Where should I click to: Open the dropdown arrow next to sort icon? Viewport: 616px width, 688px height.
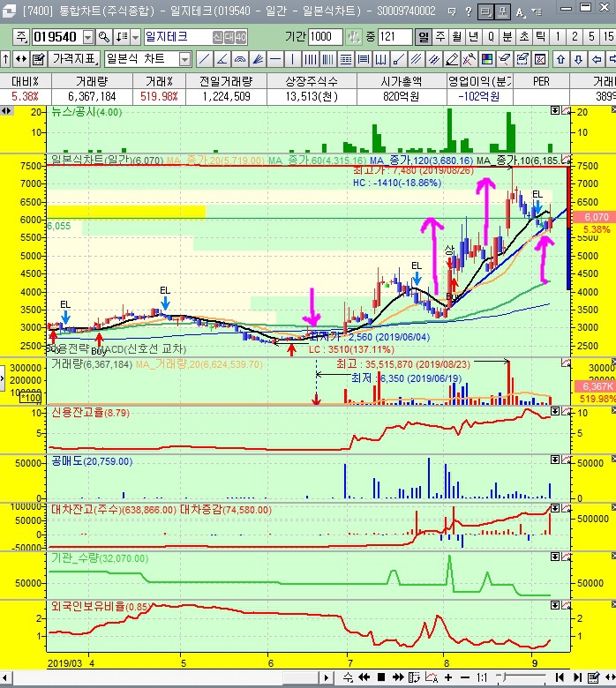135,37
